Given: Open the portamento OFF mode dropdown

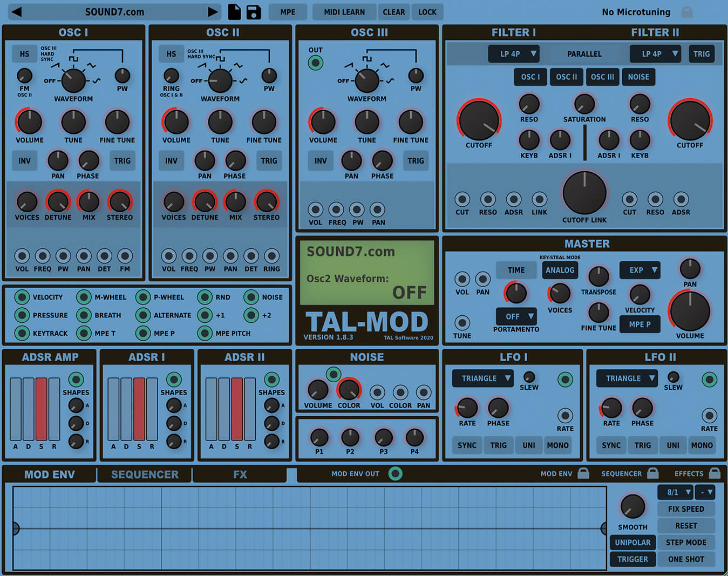Looking at the screenshot, I should pyautogui.click(x=516, y=316).
